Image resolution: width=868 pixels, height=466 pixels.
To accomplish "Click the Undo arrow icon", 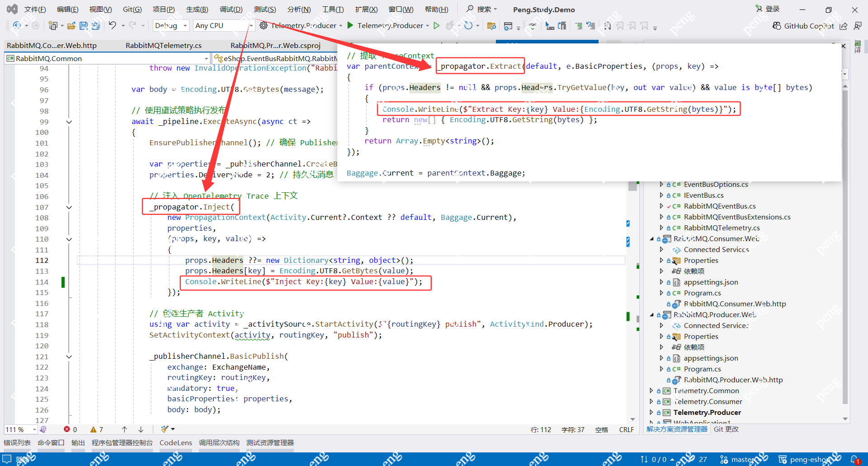I will (113, 26).
